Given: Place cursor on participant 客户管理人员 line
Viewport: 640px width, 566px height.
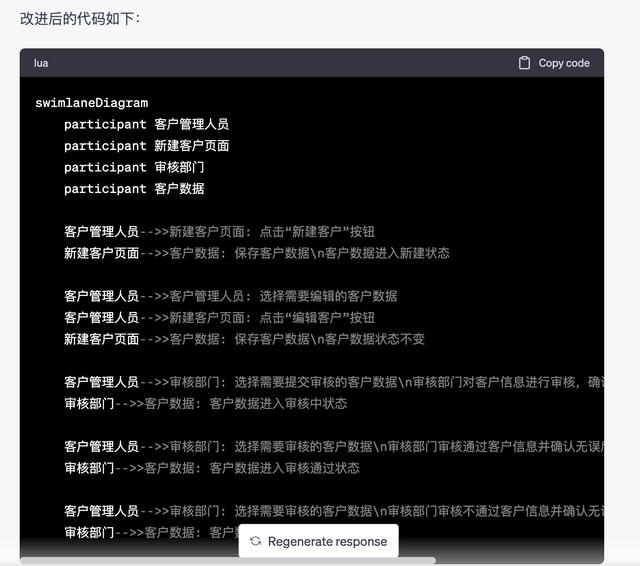Looking at the screenshot, I should coord(146,124).
